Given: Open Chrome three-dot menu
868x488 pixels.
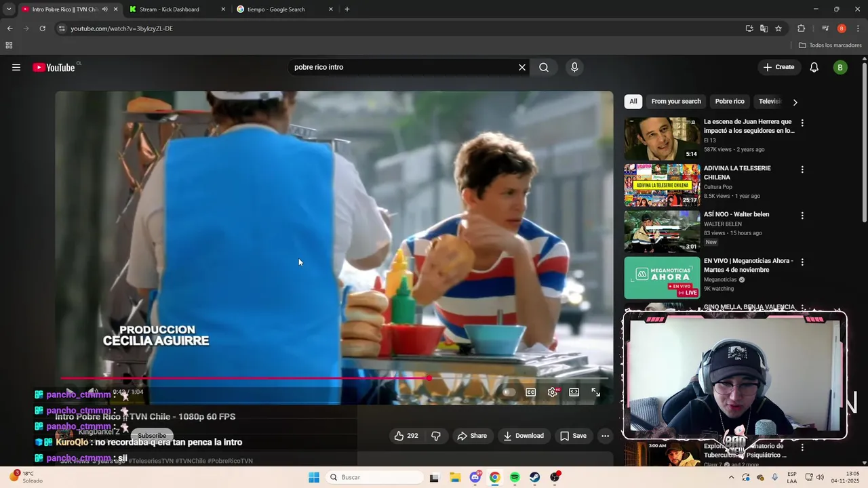Looking at the screenshot, I should [x=859, y=28].
